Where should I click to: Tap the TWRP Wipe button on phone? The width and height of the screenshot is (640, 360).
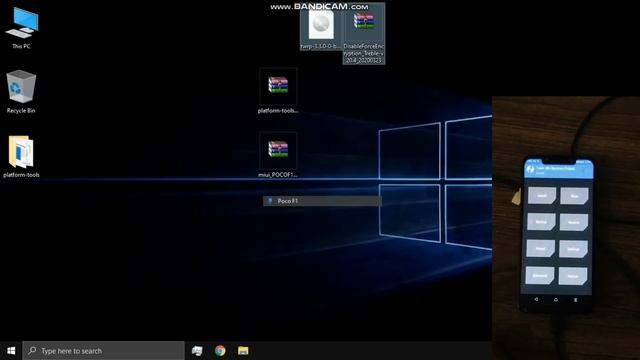[x=574, y=196]
